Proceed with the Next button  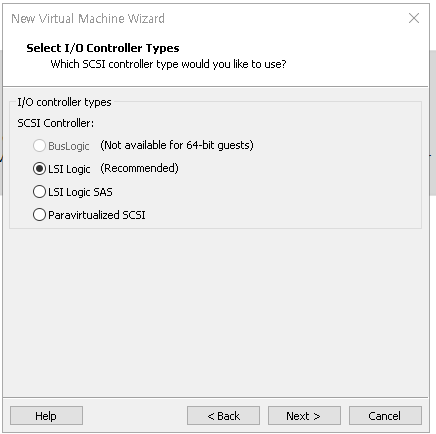tap(304, 416)
